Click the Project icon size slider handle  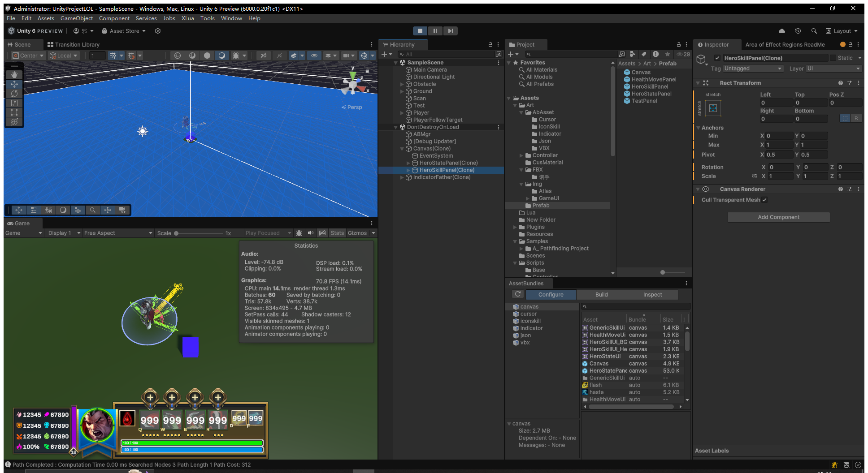663,272
